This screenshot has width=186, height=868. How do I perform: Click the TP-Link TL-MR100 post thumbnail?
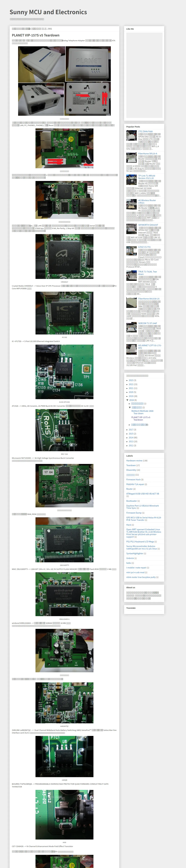coord(132,180)
